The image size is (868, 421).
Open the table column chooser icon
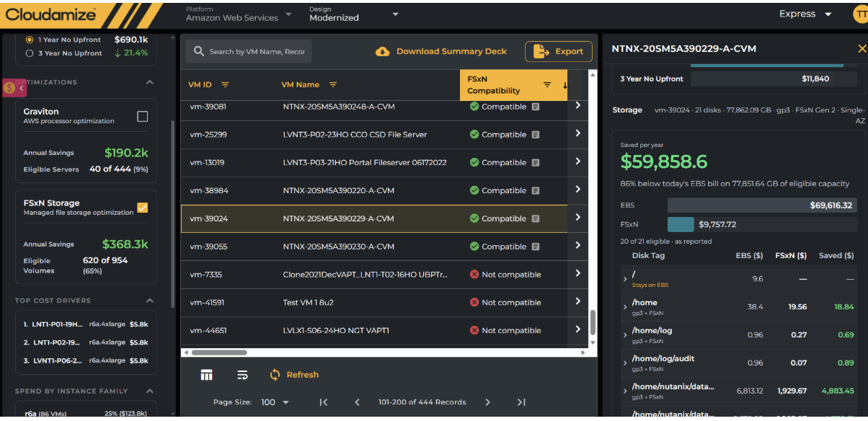pyautogui.click(x=207, y=375)
